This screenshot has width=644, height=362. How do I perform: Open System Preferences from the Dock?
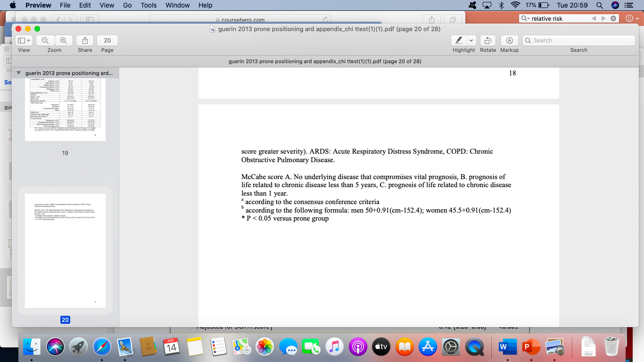[x=451, y=347]
